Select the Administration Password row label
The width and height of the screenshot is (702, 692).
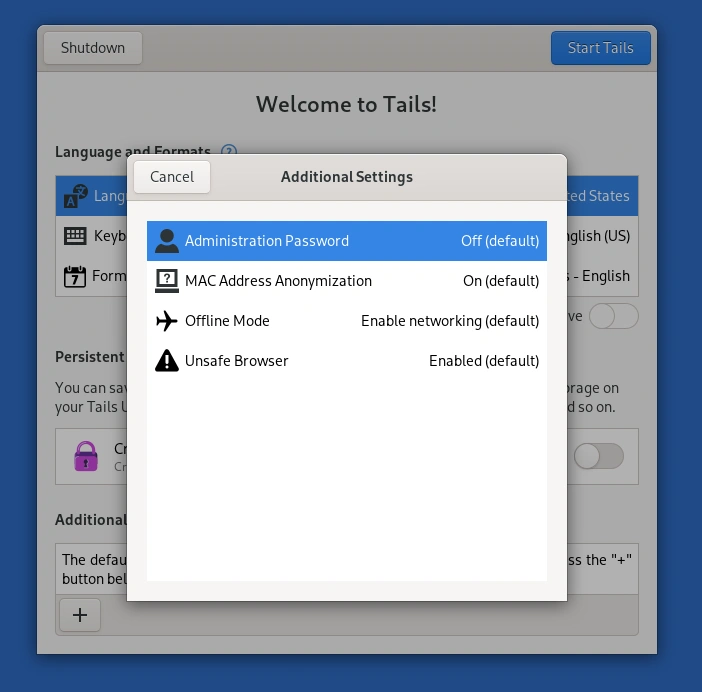point(266,241)
